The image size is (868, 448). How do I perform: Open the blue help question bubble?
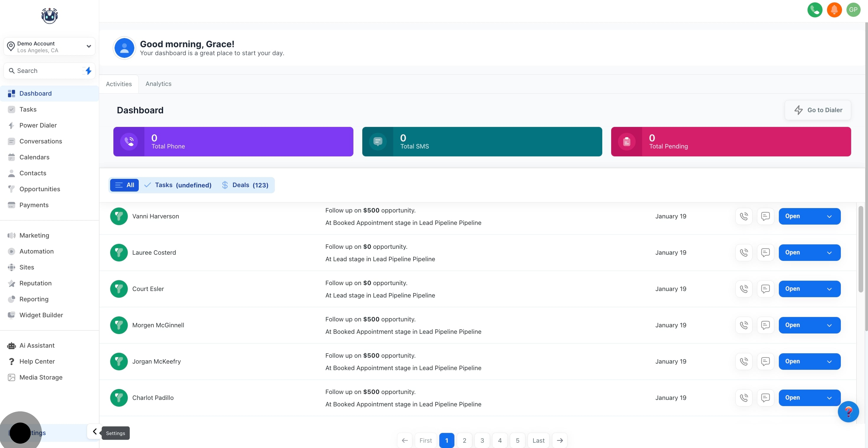848,412
